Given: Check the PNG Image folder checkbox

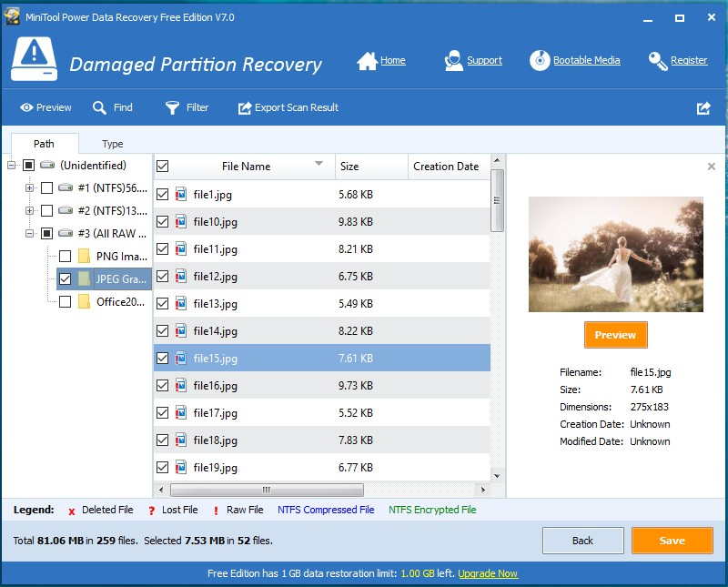Looking at the screenshot, I should tap(65, 256).
